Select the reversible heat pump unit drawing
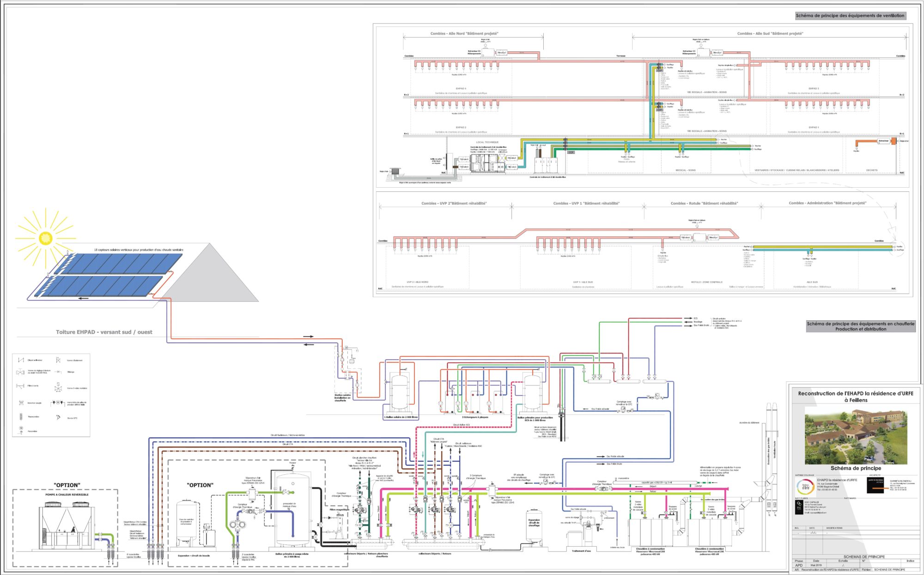 [x=68, y=526]
